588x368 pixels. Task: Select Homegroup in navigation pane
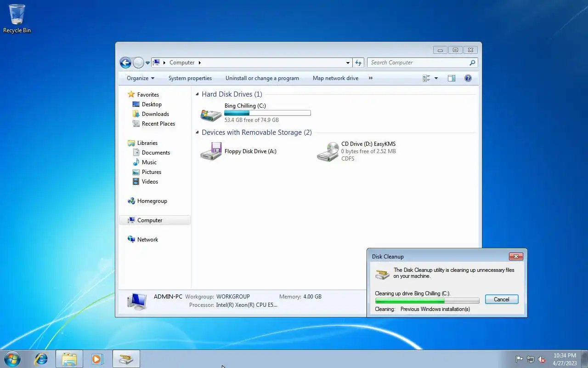coord(152,201)
